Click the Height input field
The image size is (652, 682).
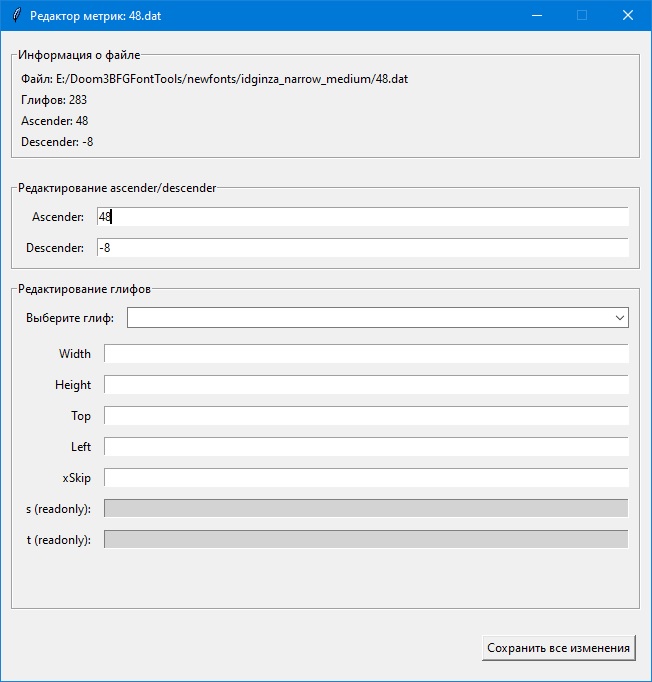(366, 384)
